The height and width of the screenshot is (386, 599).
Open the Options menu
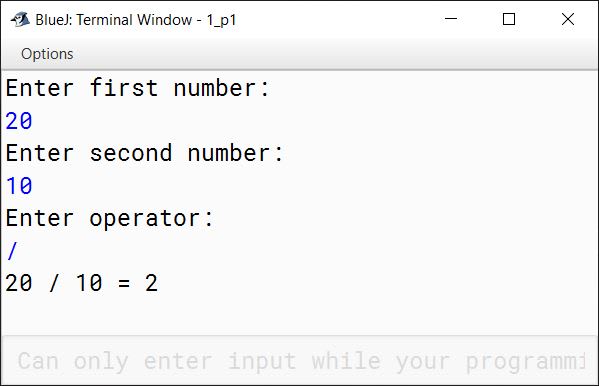click(x=47, y=54)
